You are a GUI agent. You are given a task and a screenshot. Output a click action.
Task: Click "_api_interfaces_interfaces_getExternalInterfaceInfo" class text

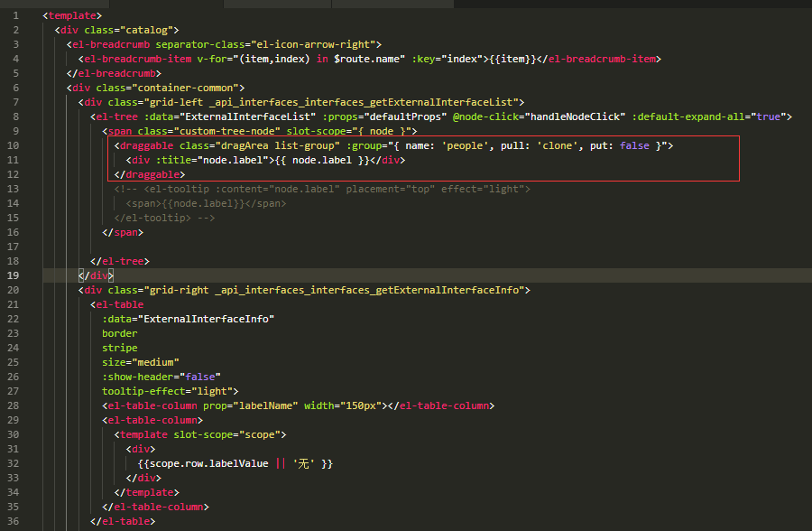(x=366, y=291)
